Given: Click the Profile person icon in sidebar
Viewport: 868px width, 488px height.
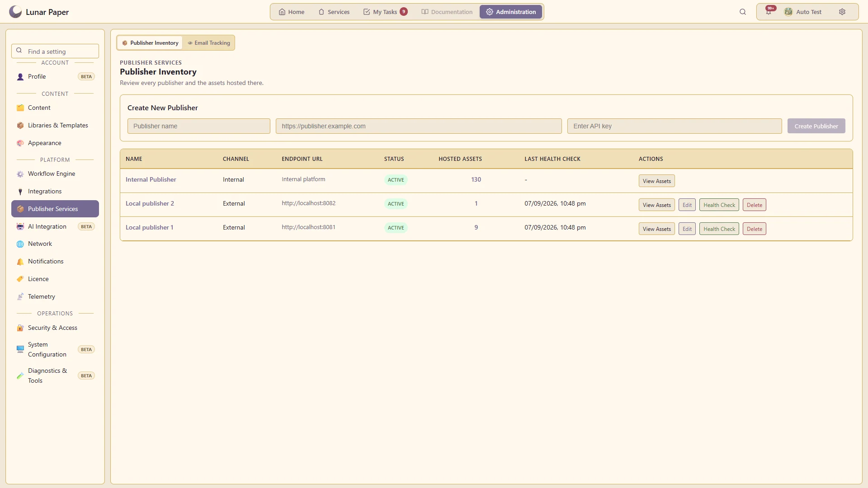Looking at the screenshot, I should (x=20, y=77).
